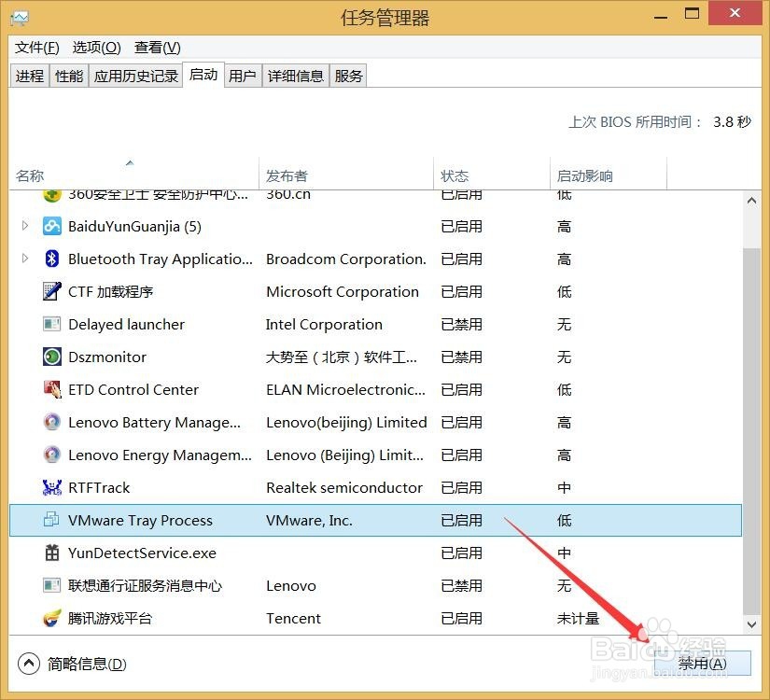Select the Dszmonitor row name
Image resolution: width=770 pixels, height=700 pixels.
[x=107, y=357]
